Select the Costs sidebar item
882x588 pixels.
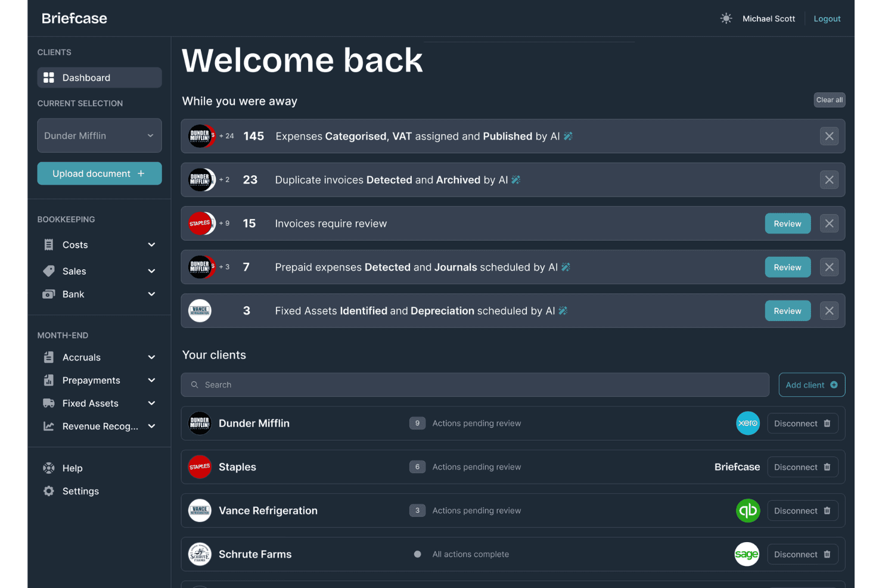(x=100, y=245)
